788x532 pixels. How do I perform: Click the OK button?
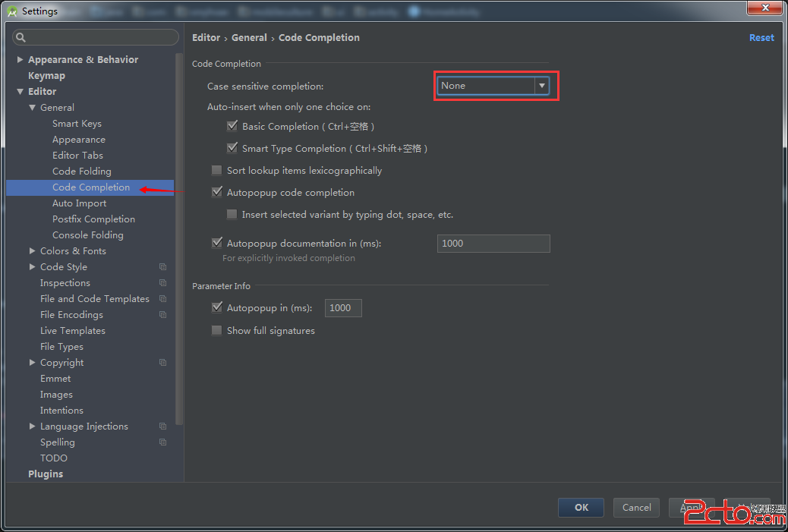(x=581, y=508)
